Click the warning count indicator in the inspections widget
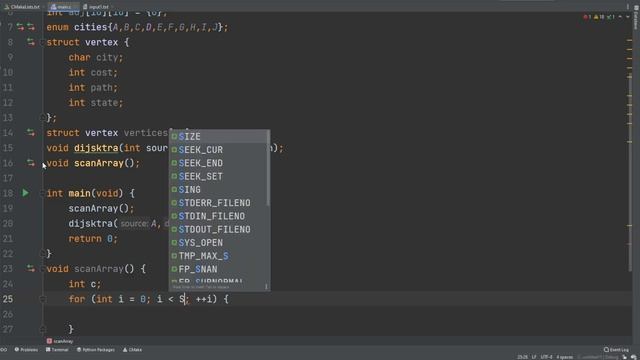The image size is (640, 360). tap(599, 17)
